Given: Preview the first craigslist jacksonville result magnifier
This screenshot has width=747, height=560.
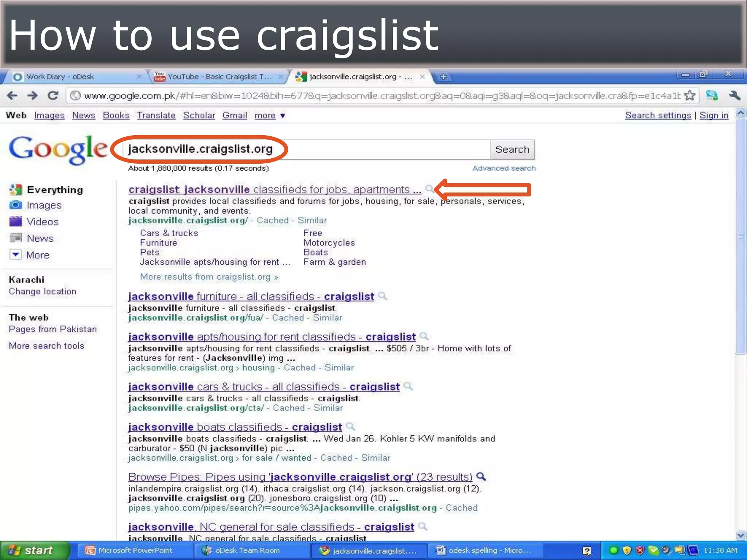Looking at the screenshot, I should click(429, 189).
